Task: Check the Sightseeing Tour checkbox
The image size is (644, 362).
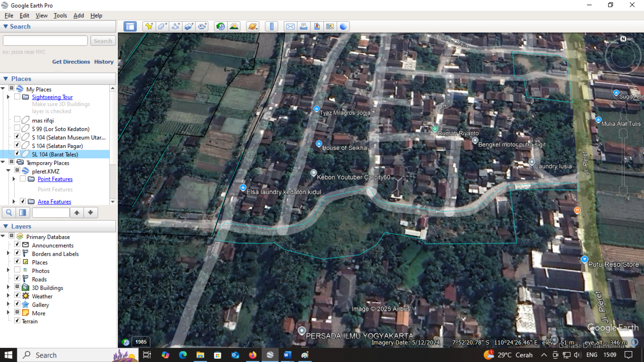Action: coord(17,97)
